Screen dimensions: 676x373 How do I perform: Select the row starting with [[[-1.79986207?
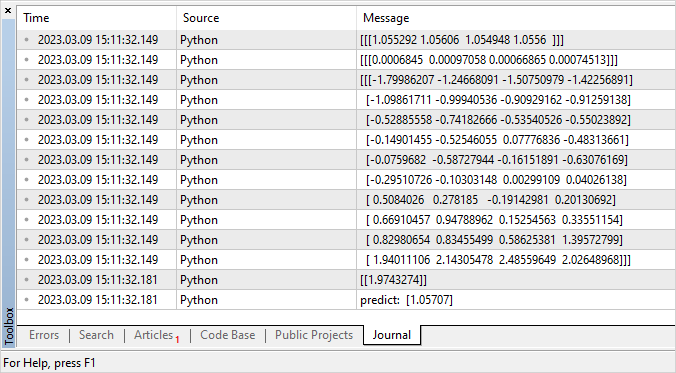point(346,80)
